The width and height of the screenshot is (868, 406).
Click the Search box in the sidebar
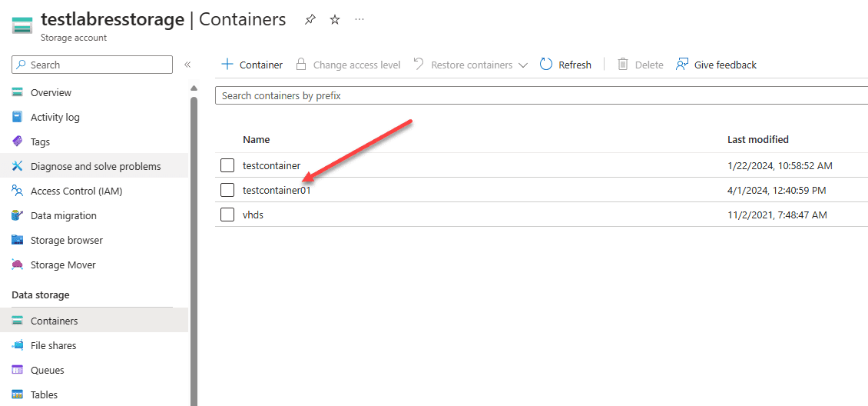pyautogui.click(x=92, y=65)
